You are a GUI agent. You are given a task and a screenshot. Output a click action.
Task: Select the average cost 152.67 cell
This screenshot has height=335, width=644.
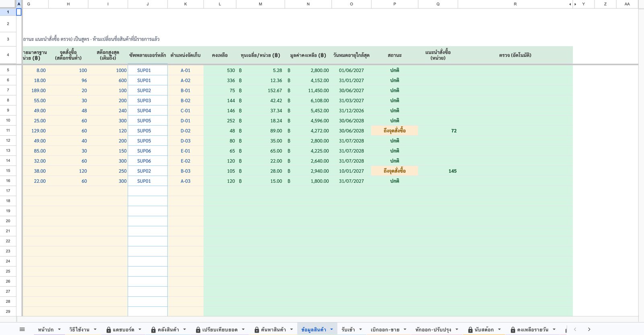pos(260,90)
